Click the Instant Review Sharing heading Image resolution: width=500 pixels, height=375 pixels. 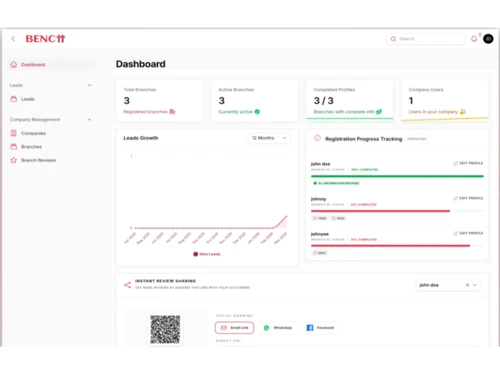coord(165,281)
